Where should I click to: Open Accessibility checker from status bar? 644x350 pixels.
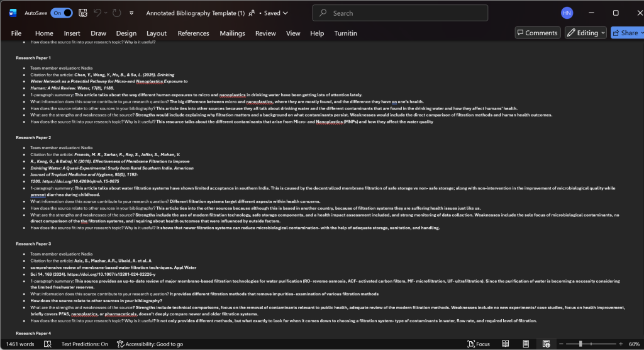click(150, 344)
